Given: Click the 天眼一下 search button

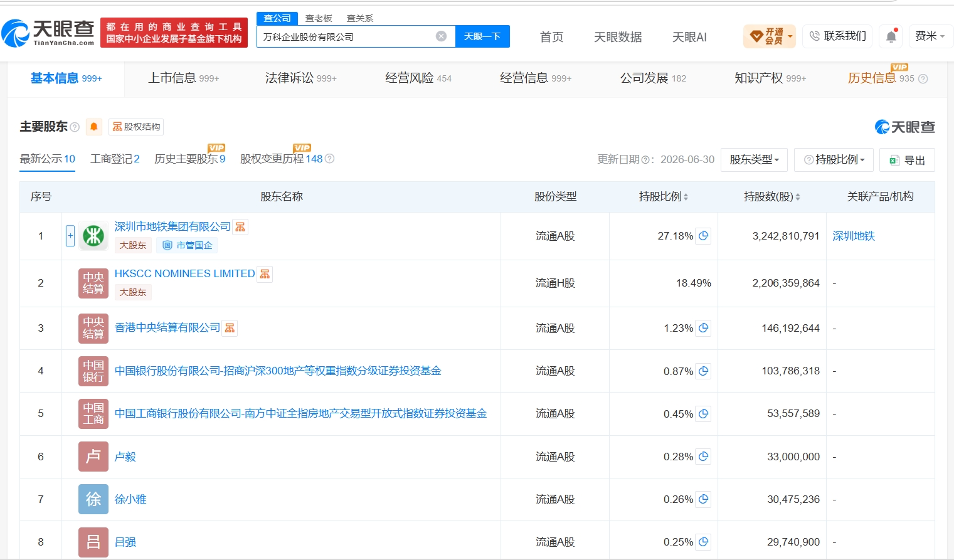Looking at the screenshot, I should click(482, 36).
